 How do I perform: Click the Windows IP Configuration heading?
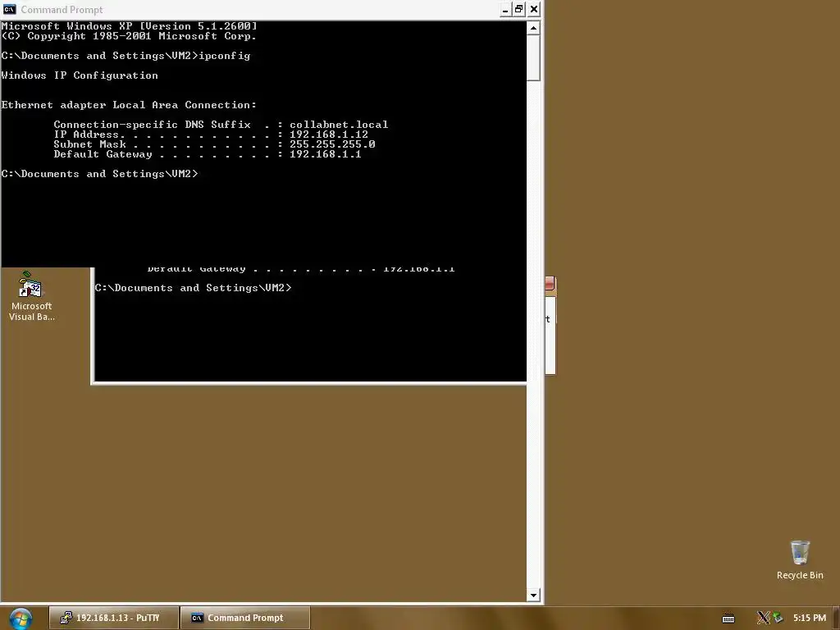click(x=80, y=75)
